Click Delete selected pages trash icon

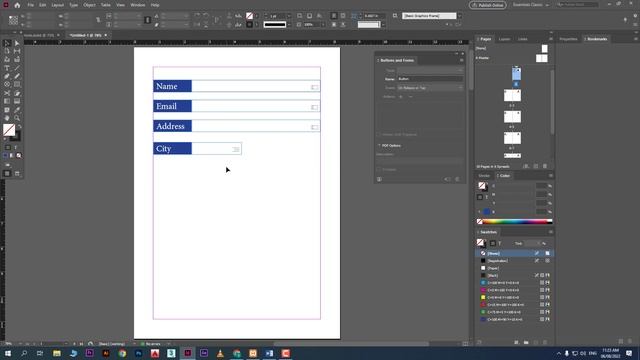(545, 167)
